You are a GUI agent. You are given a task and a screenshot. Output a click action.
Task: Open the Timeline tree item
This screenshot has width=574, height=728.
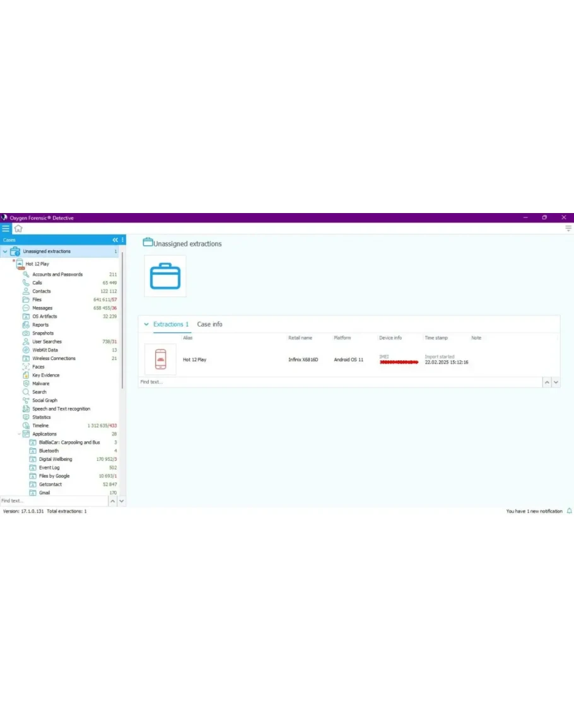coord(40,425)
